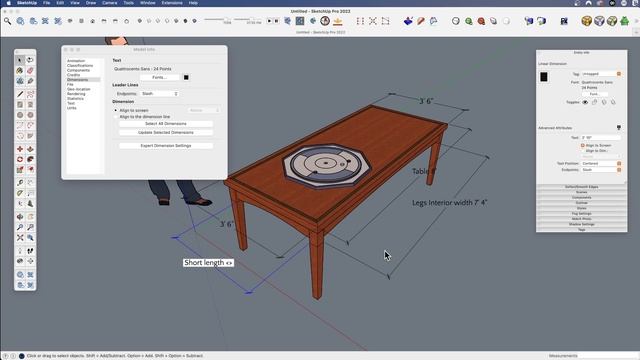Select the Zoom magnifier tool
Viewport: 640px width, 360px height.
click(20, 227)
